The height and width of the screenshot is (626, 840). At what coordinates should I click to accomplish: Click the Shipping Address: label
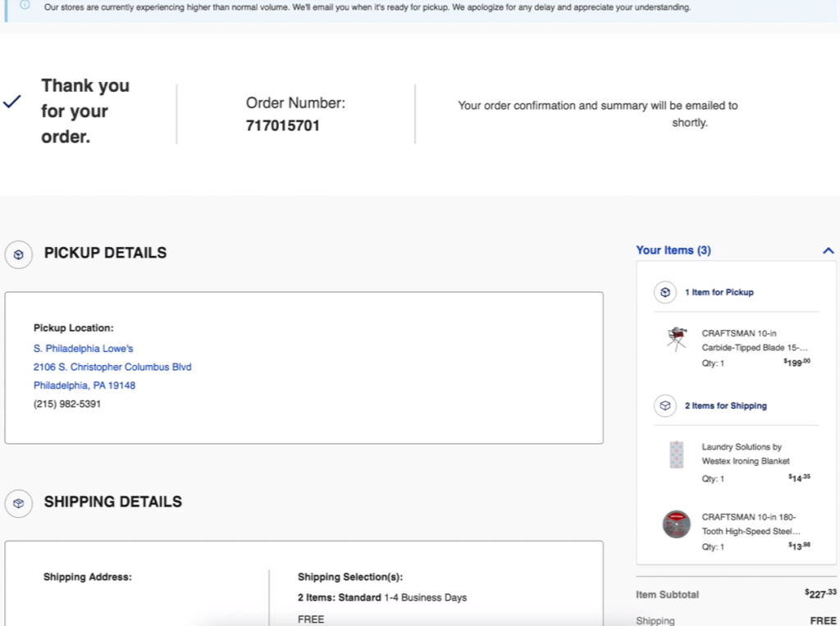point(87,578)
